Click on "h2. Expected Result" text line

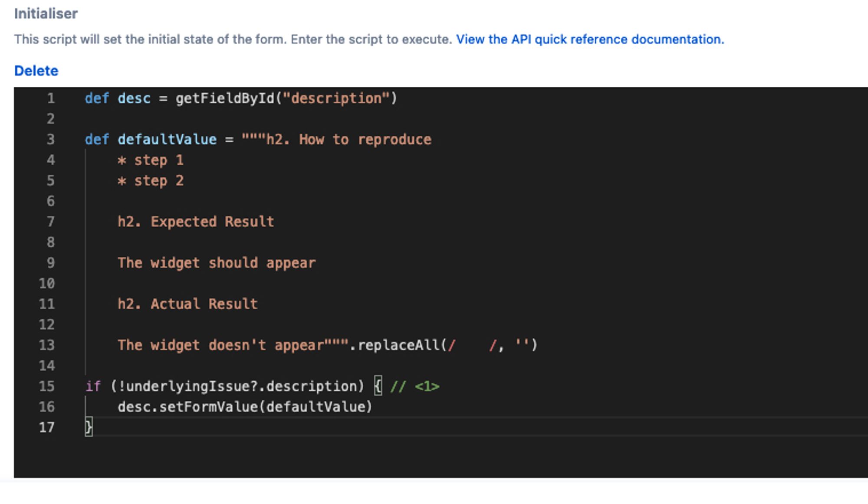pos(196,222)
